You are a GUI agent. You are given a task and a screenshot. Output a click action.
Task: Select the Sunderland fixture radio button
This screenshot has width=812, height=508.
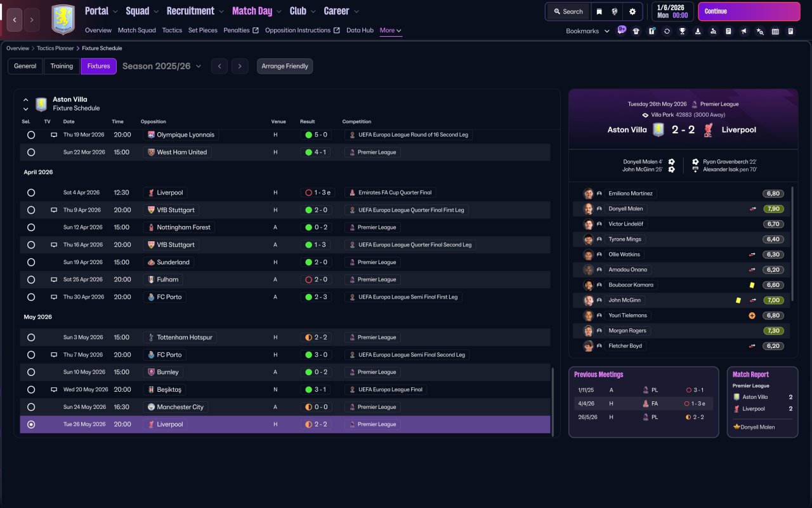[x=31, y=262]
